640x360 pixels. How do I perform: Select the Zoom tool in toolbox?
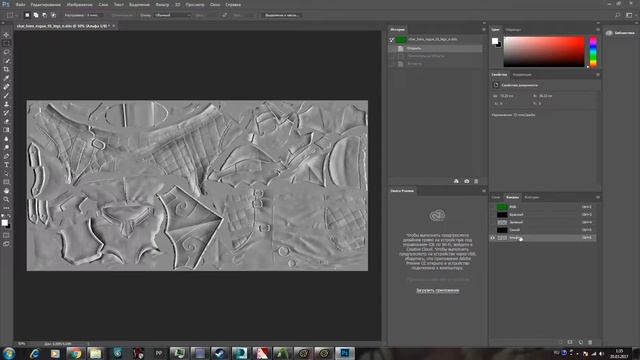click(x=6, y=199)
